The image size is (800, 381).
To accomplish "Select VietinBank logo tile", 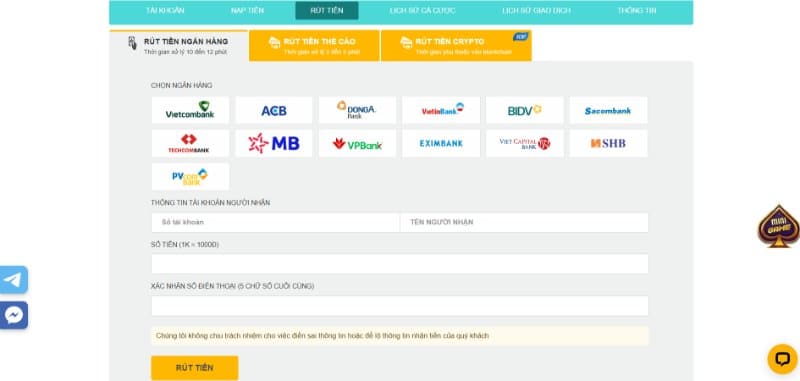I will (x=441, y=110).
